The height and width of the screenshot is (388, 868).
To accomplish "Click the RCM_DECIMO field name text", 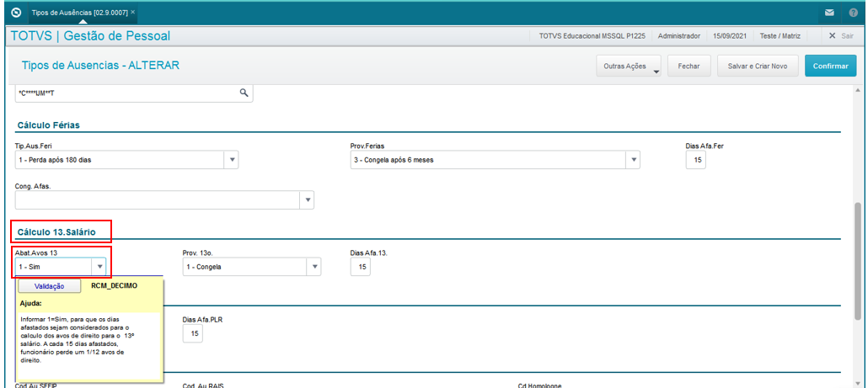I will pyautogui.click(x=114, y=286).
